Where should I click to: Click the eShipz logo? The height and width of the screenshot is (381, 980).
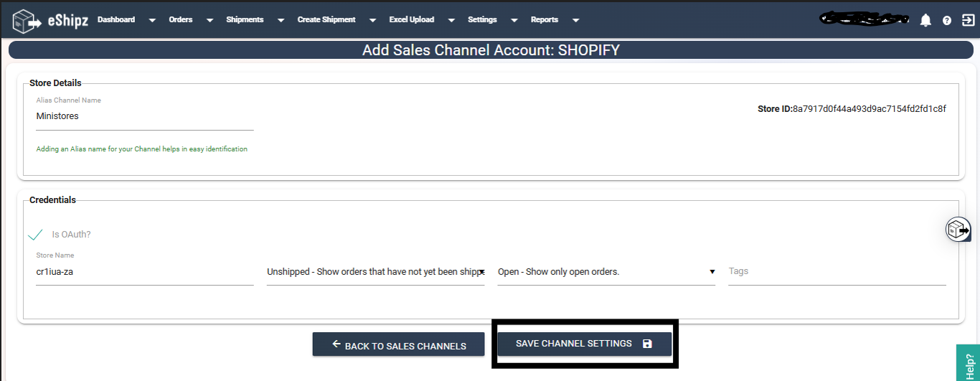pyautogui.click(x=50, y=20)
